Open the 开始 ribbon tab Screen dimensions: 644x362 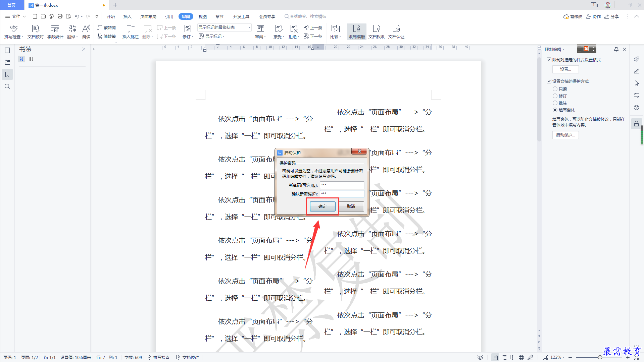pos(111,16)
